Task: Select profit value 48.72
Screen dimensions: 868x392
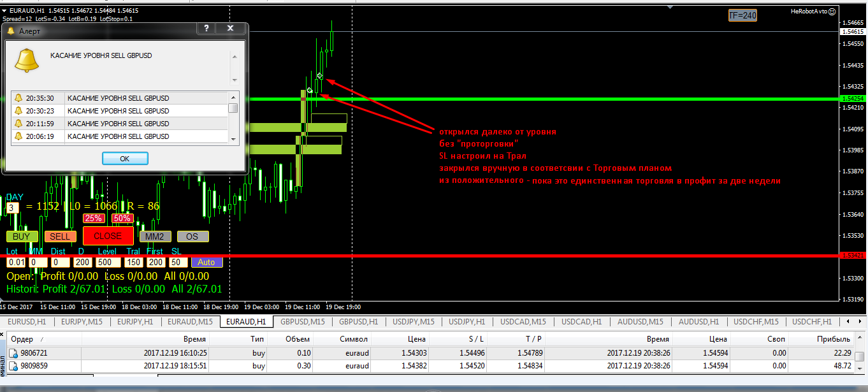Action: pyautogui.click(x=843, y=366)
